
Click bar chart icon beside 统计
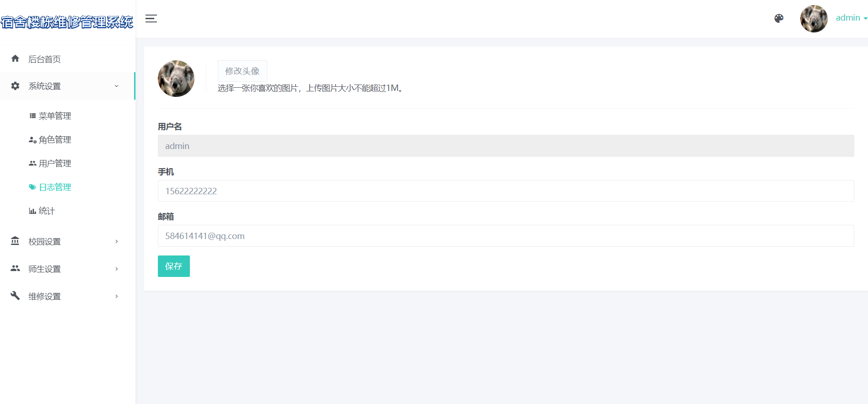pos(32,211)
